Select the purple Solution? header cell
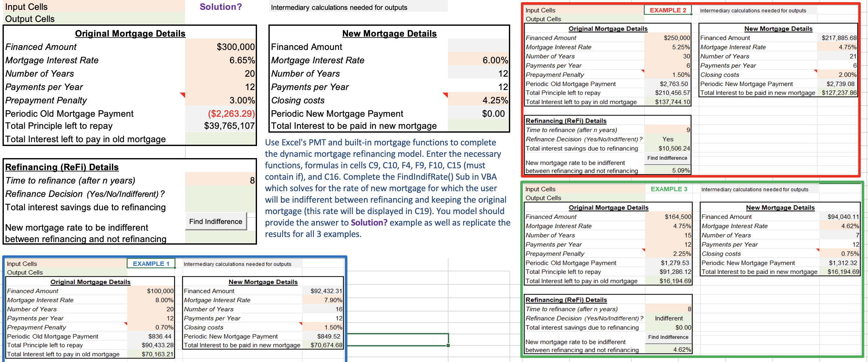Image resolution: width=868 pixels, height=362 pixels. pos(221,6)
